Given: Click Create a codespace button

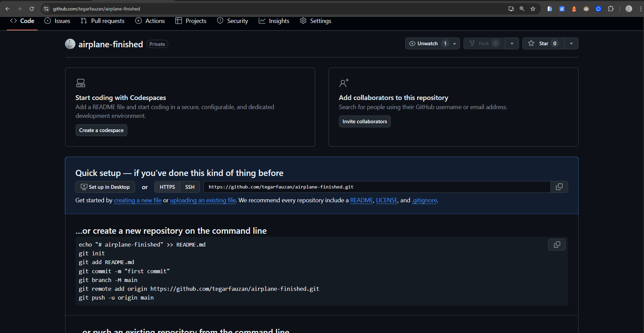Looking at the screenshot, I should point(101,130).
